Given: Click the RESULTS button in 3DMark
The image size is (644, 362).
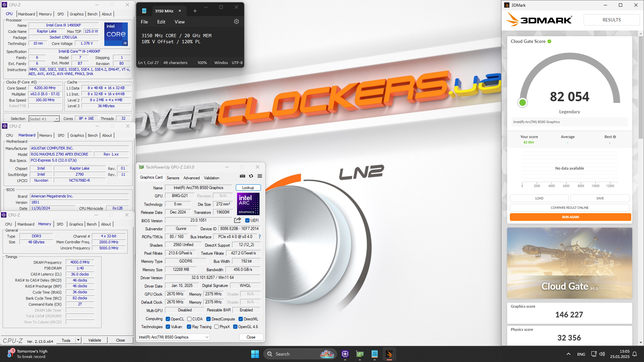Looking at the screenshot, I should [611, 20].
